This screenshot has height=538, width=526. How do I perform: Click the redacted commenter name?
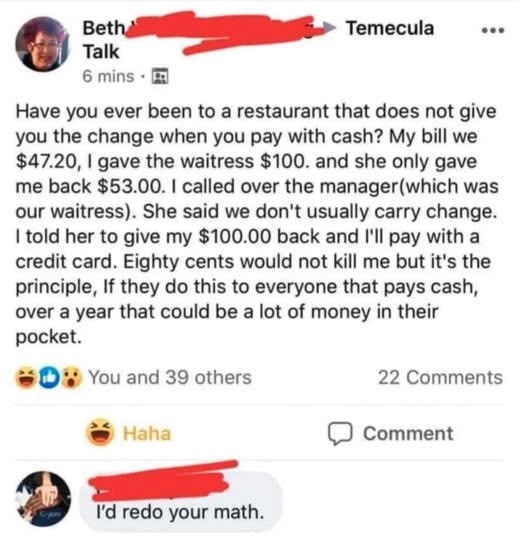click(160, 482)
